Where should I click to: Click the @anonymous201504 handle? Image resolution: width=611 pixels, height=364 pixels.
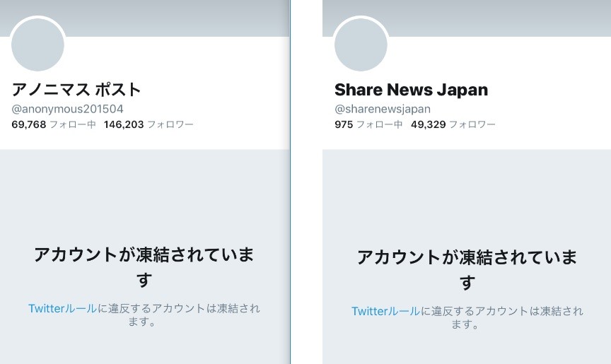67,109
